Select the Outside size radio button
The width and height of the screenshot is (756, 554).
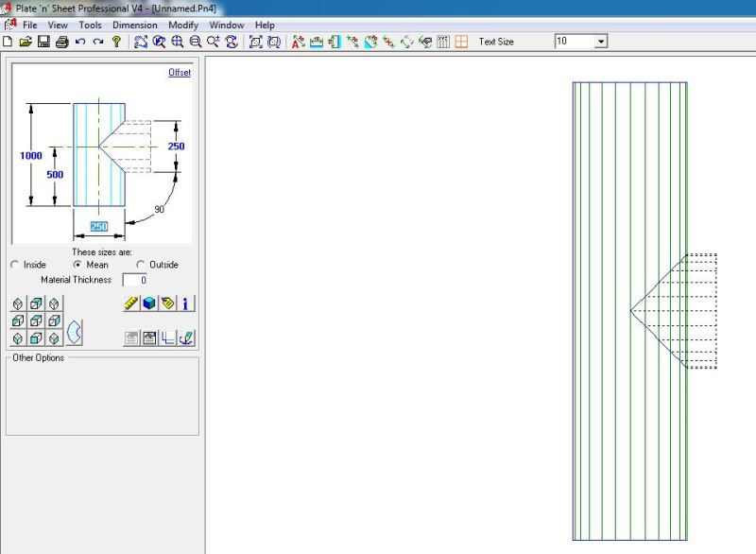(140, 265)
